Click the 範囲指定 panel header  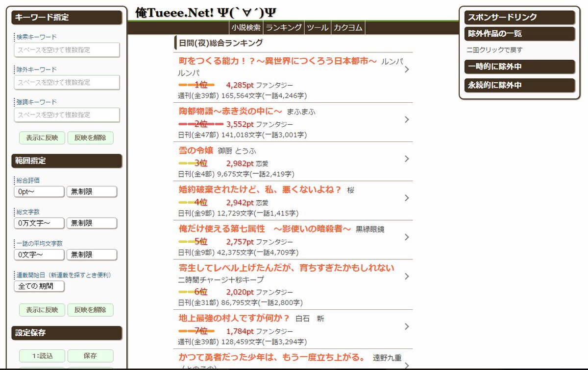click(x=67, y=161)
